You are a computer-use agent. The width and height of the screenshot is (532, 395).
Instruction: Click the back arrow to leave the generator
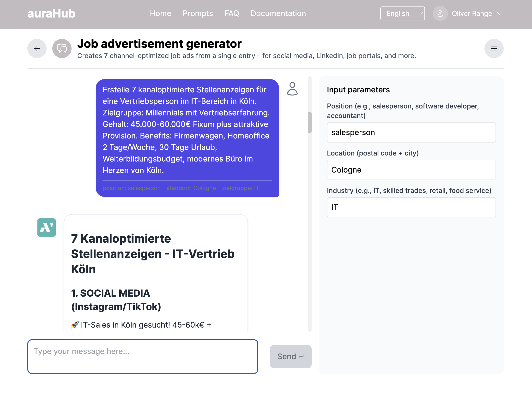(37, 48)
